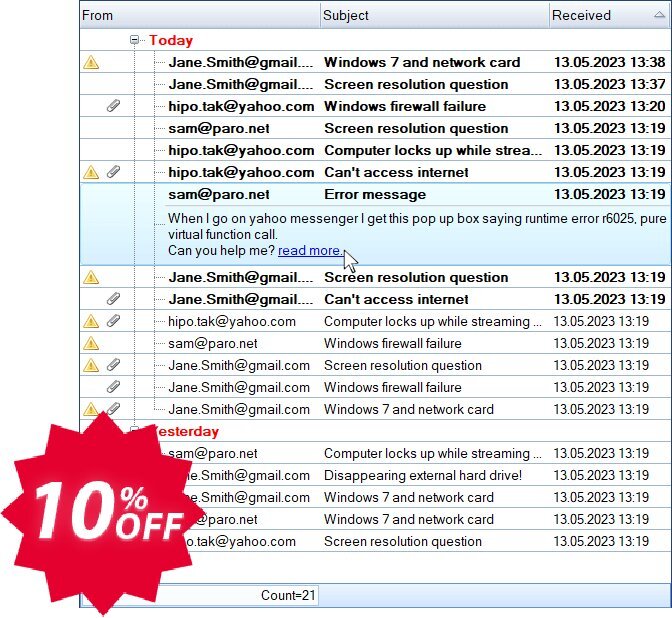Click the paperclip on the read Jane.Smith@gmail.com Screen resolution email
The width and height of the screenshot is (672, 618).
(113, 365)
